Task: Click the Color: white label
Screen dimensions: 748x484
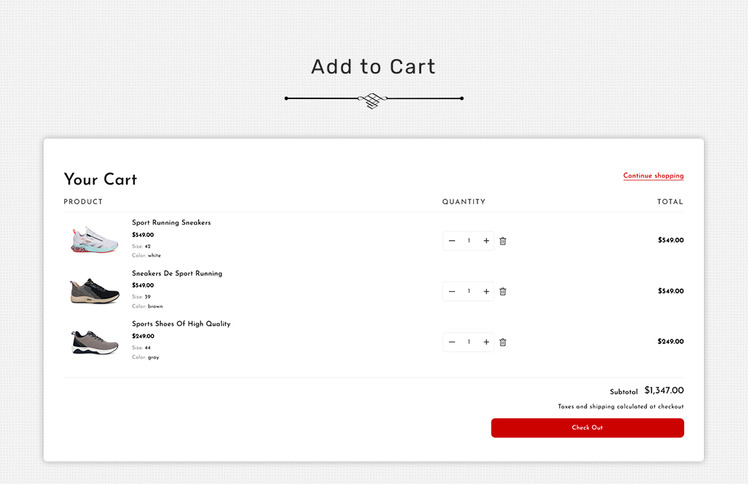Action: click(146, 256)
